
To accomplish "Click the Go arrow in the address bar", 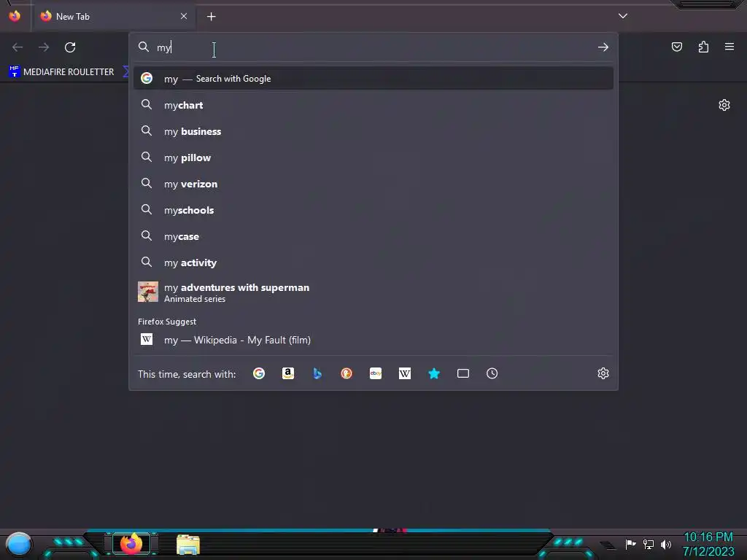I will point(603,47).
